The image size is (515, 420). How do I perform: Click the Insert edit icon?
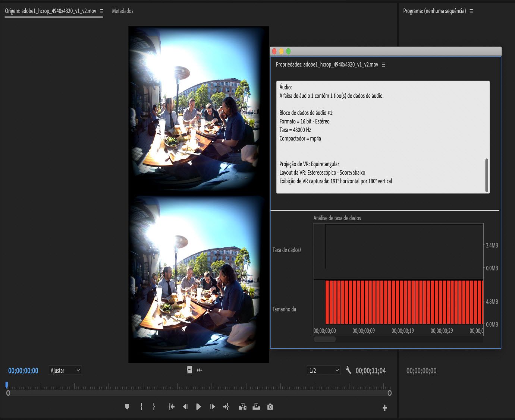pyautogui.click(x=243, y=407)
